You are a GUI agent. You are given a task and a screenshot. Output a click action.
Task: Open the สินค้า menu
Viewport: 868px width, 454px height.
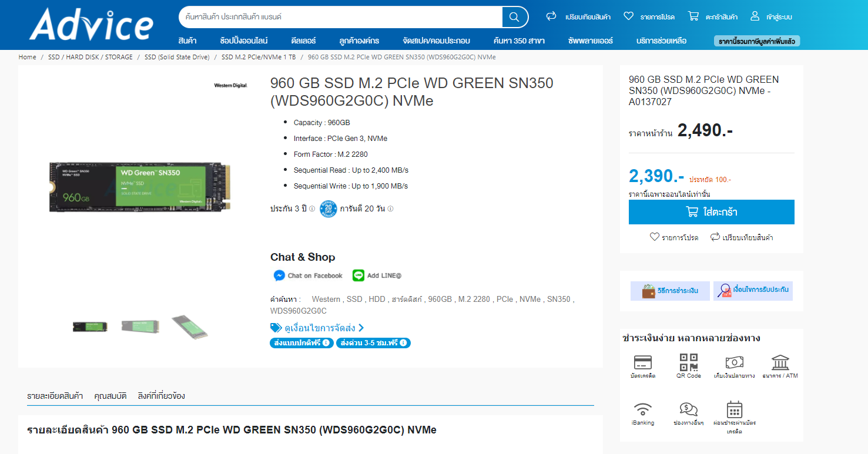[187, 41]
